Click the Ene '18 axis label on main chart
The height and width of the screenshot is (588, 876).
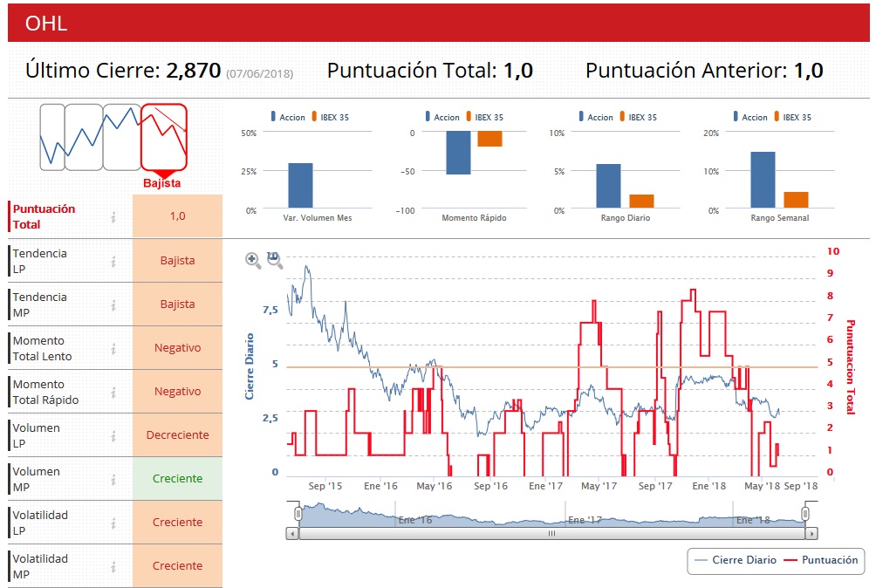coord(709,486)
